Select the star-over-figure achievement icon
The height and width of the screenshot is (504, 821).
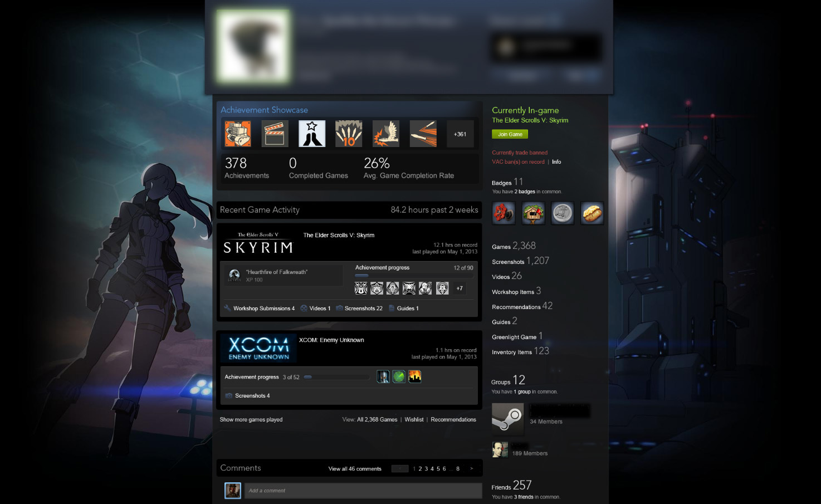pyautogui.click(x=312, y=134)
